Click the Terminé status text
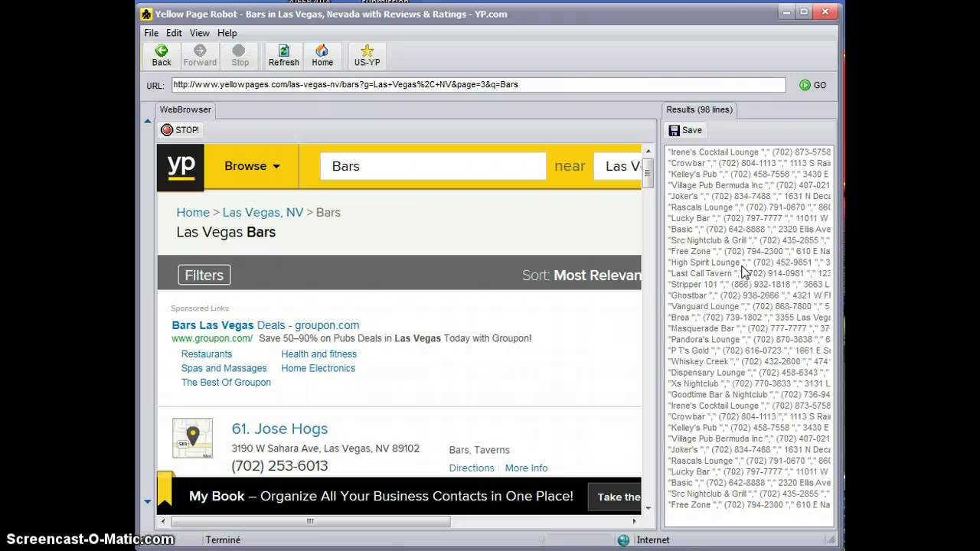 (x=223, y=540)
